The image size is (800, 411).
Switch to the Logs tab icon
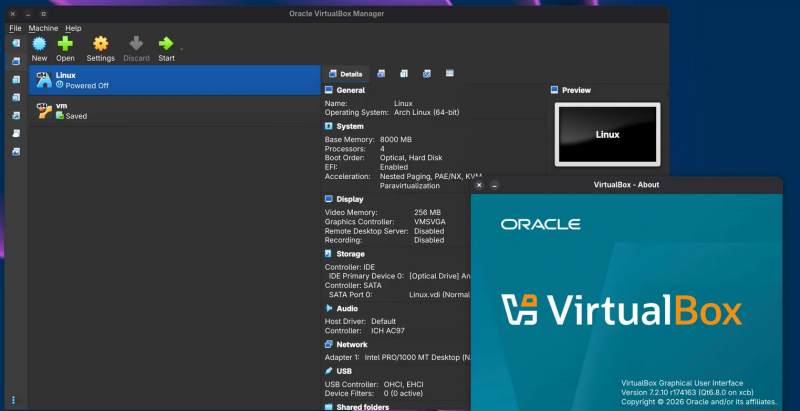coord(404,73)
